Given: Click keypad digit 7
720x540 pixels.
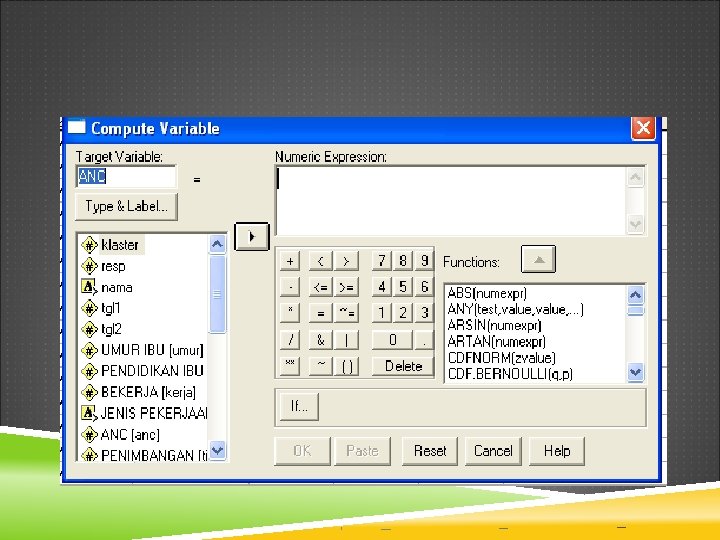Looking at the screenshot, I should click(x=382, y=261).
